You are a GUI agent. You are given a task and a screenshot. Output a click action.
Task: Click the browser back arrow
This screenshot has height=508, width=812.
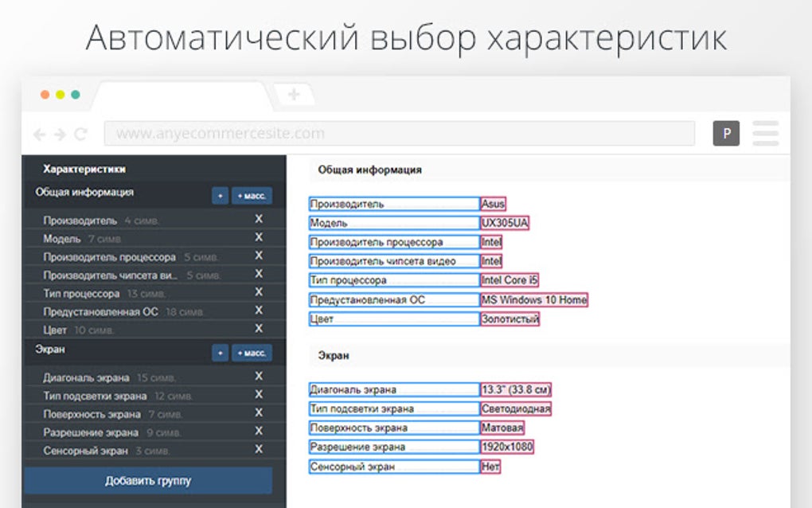pos(39,135)
